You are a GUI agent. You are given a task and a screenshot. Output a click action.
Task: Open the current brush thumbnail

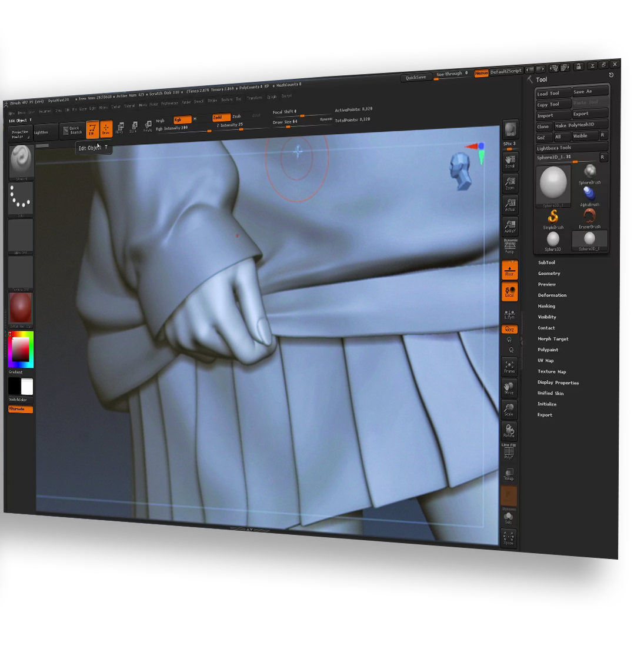point(21,162)
